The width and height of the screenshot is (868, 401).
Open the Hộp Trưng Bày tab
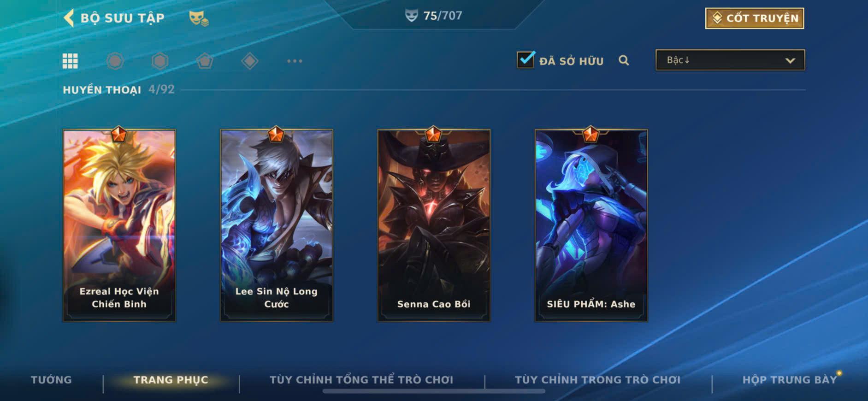(789, 380)
